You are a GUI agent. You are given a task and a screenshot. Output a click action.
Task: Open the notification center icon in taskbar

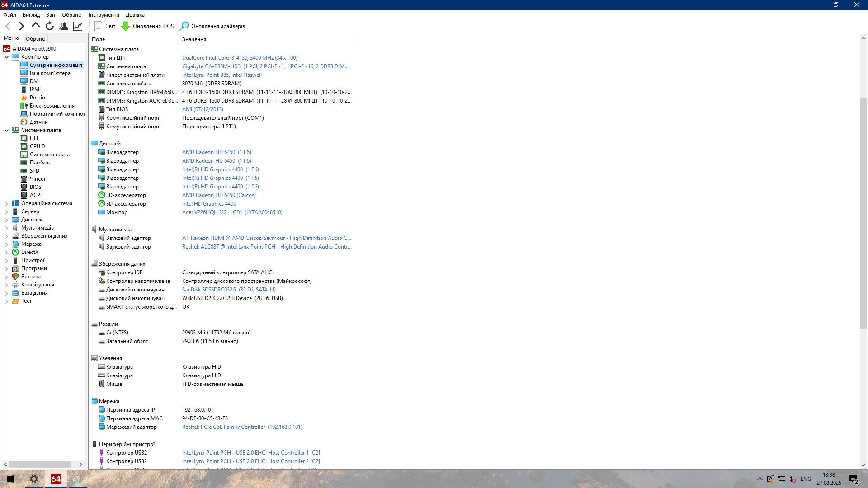click(x=854, y=479)
